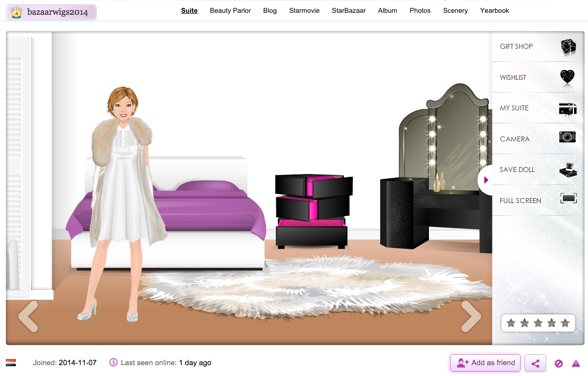Viewport: 588px width, 376px height.
Task: Rate the suite five stars
Action: click(565, 323)
